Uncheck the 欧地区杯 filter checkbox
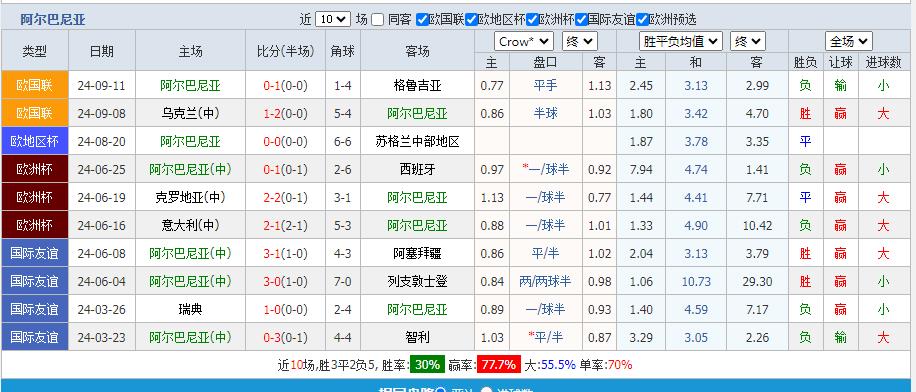Image resolution: width=916 pixels, height=392 pixels. (x=471, y=19)
